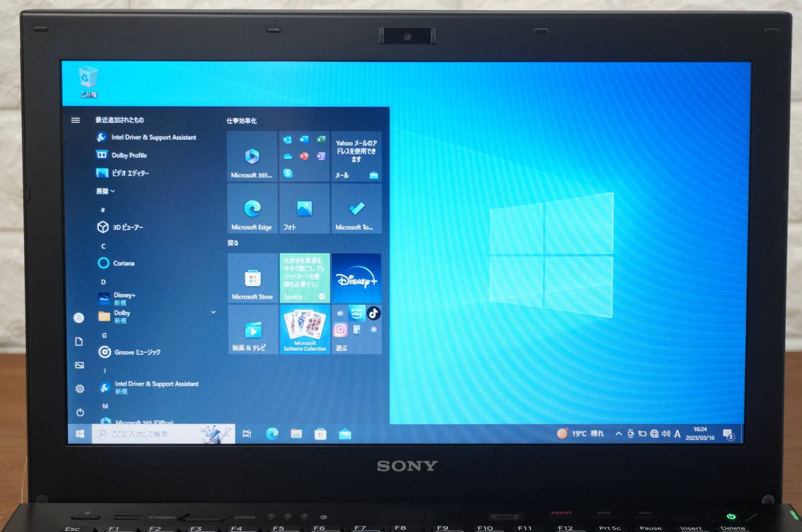Select the letter C section header
This screenshot has width=802, height=532.
(103, 246)
